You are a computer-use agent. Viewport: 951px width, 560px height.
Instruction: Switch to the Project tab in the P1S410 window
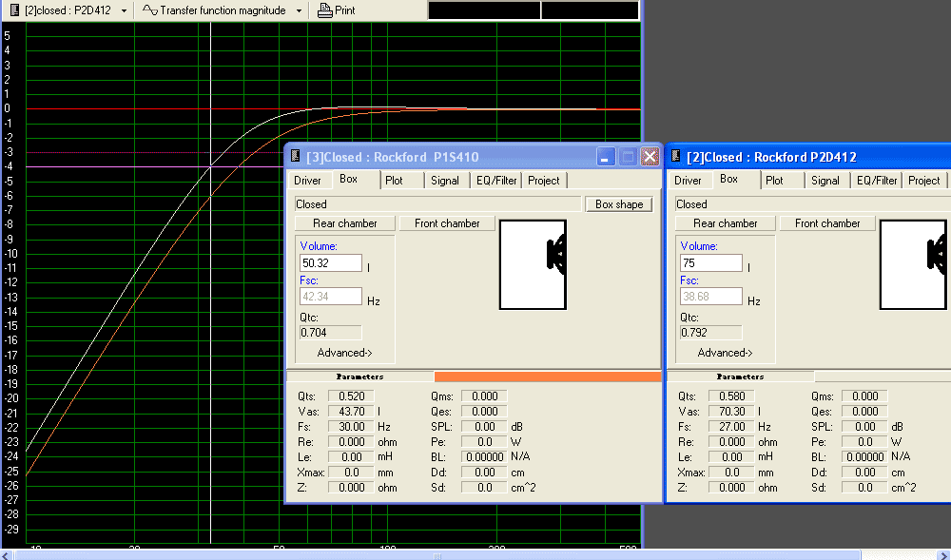point(543,181)
